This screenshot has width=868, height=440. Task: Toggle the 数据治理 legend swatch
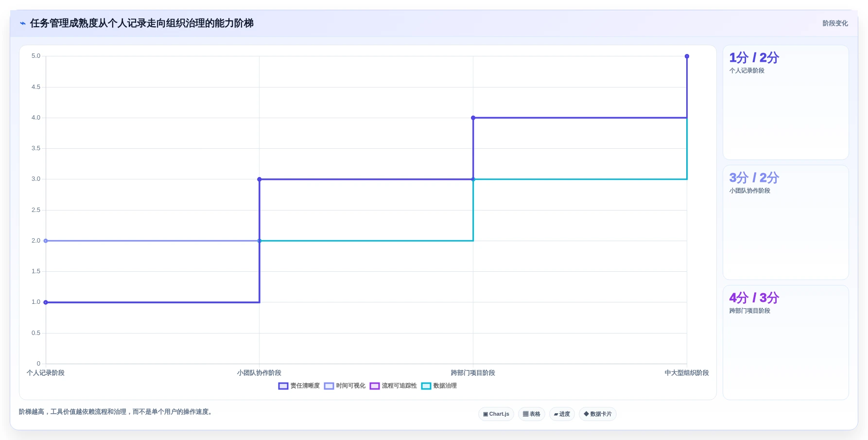(426, 386)
